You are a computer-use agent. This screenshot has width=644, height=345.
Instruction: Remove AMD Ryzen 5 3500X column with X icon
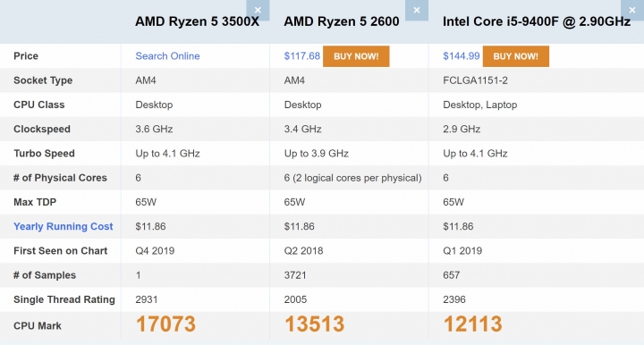[x=258, y=10]
